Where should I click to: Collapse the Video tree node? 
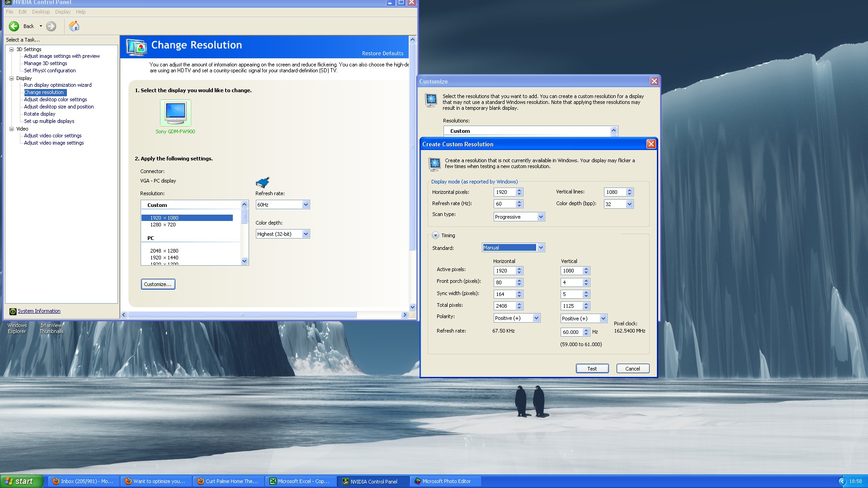[x=12, y=129]
